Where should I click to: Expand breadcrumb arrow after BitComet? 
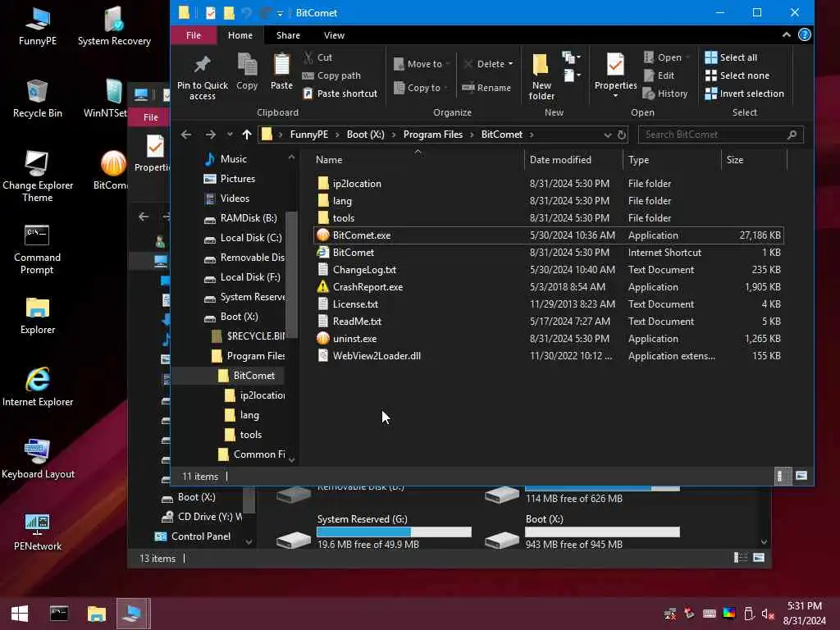(x=532, y=135)
